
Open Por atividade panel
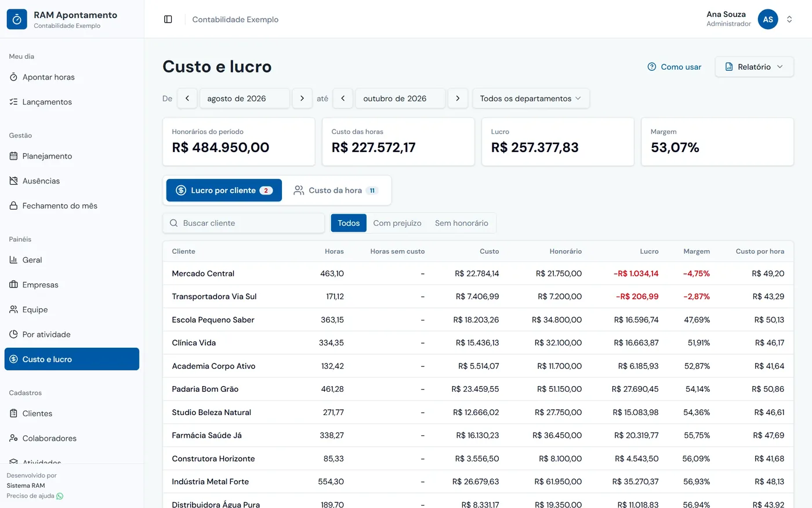coord(72,334)
